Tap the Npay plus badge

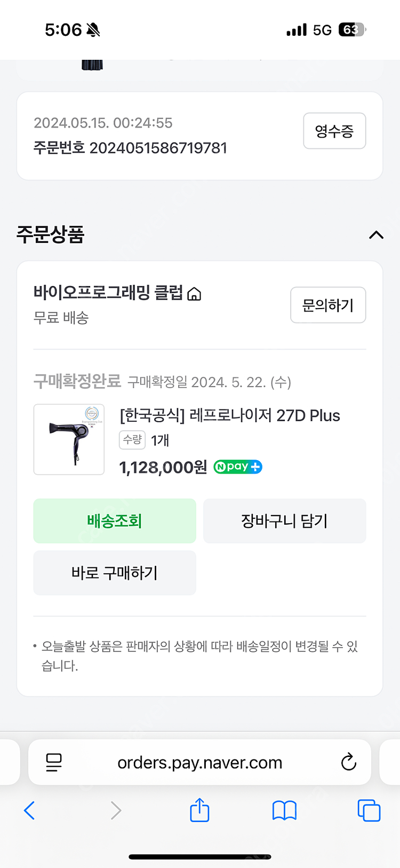click(x=238, y=467)
